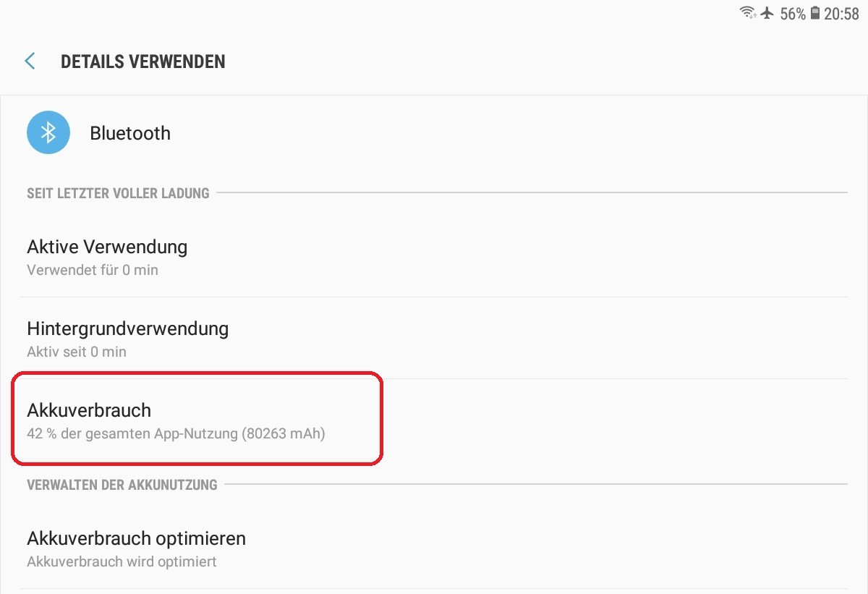The width and height of the screenshot is (868, 594).
Task: Tap the 'Verwendet für 0 min' subtitle
Action: (x=93, y=270)
